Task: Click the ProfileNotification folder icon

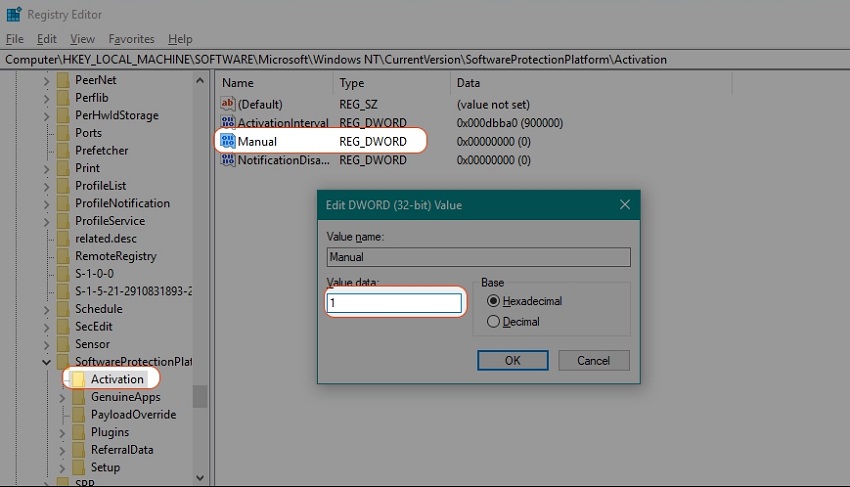Action: click(63, 203)
